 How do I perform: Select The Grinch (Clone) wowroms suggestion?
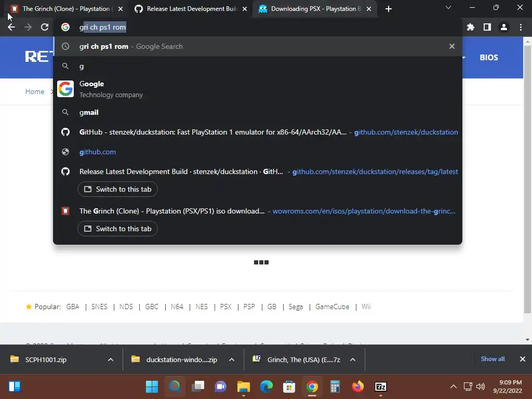(x=258, y=211)
